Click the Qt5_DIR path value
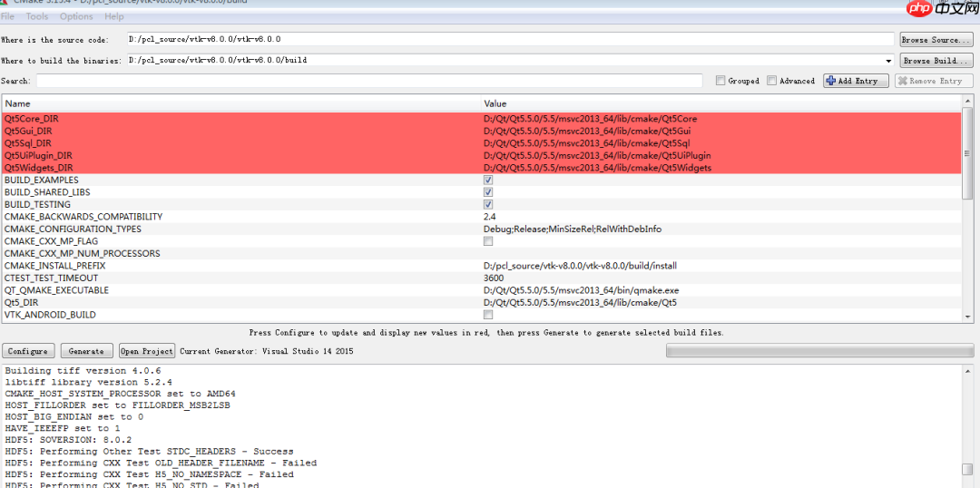 [580, 302]
